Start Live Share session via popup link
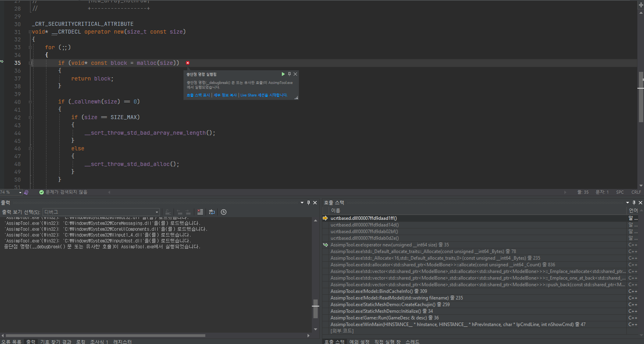 (x=264, y=95)
